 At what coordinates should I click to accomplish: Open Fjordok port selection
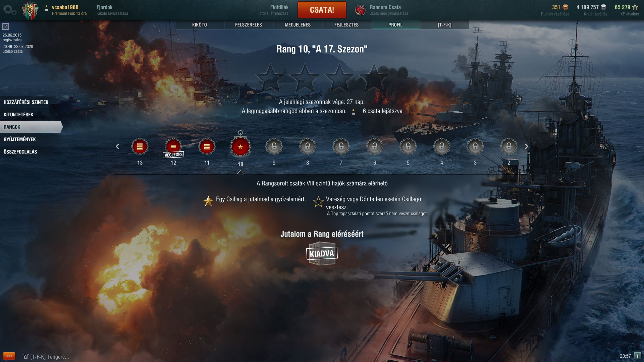[112, 10]
